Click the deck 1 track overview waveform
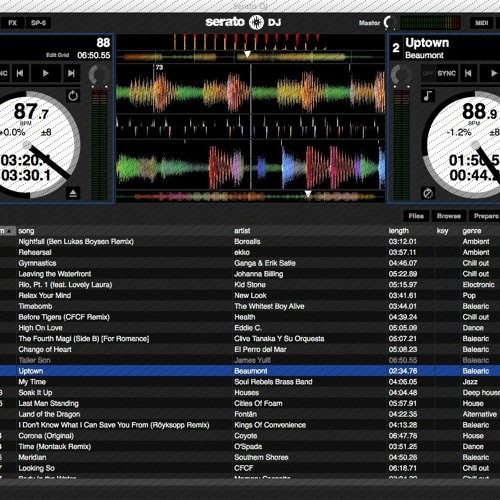Viewport: 500px width, 500px height. click(x=250, y=57)
